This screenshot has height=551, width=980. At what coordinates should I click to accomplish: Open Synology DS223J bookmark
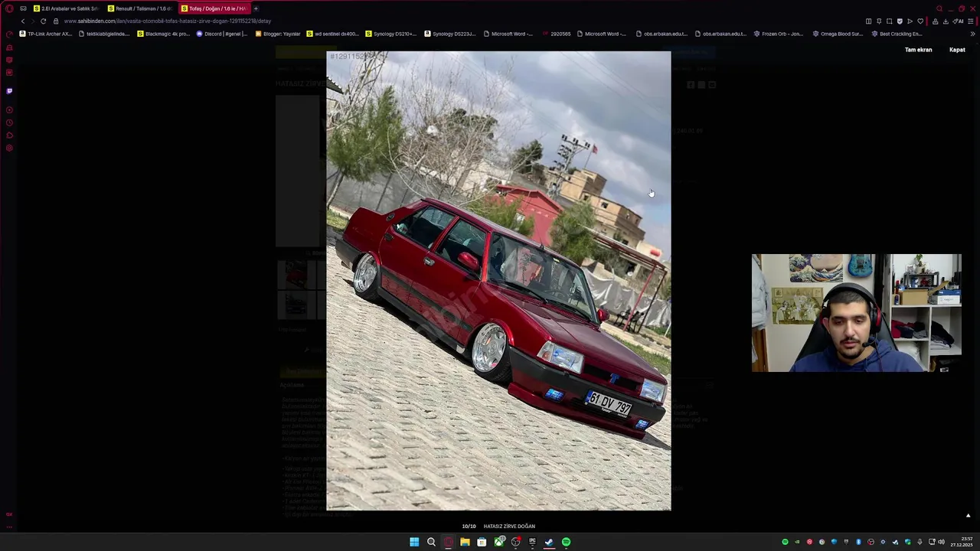tap(449, 34)
